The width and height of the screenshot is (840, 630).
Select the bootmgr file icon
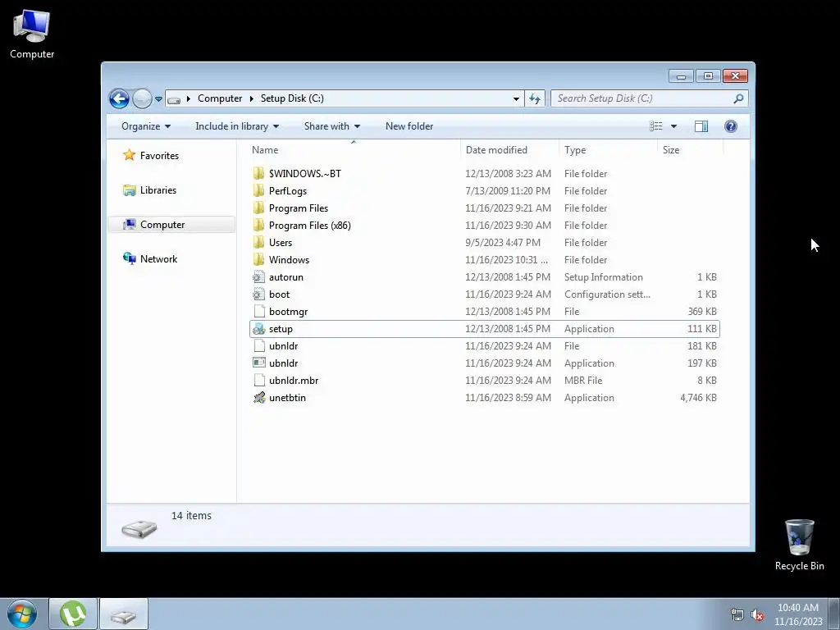[258, 311]
